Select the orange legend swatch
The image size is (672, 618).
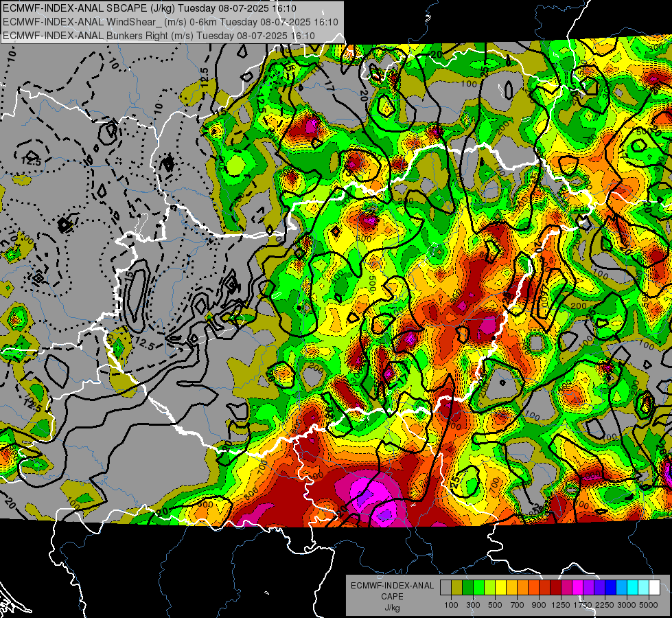pyautogui.click(x=522, y=588)
